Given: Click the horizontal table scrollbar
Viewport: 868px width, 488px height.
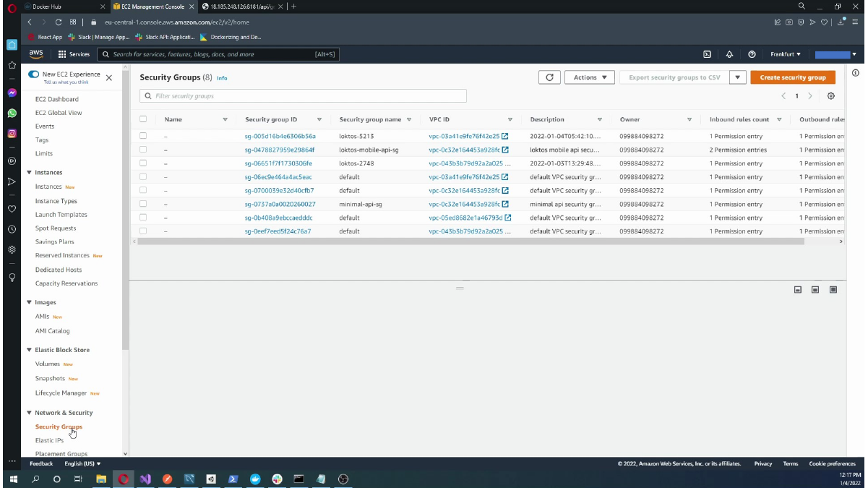Looking at the screenshot, I should click(x=470, y=241).
